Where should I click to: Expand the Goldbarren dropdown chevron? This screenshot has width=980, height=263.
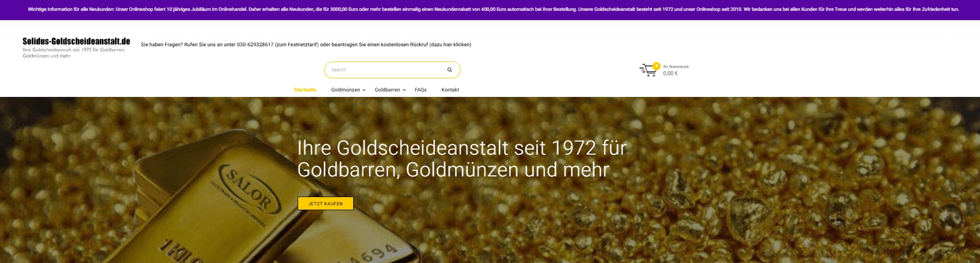tap(404, 90)
